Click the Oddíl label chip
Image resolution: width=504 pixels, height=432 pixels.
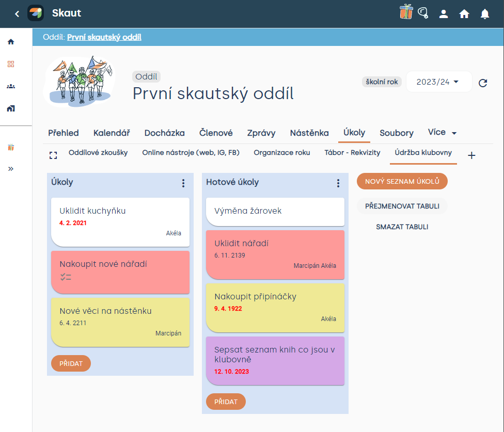[146, 76]
